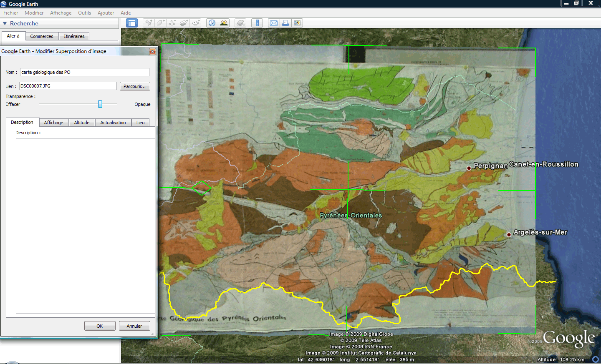This screenshot has width=601, height=364.
Task: Open the Modifier menu
Action: click(x=34, y=13)
